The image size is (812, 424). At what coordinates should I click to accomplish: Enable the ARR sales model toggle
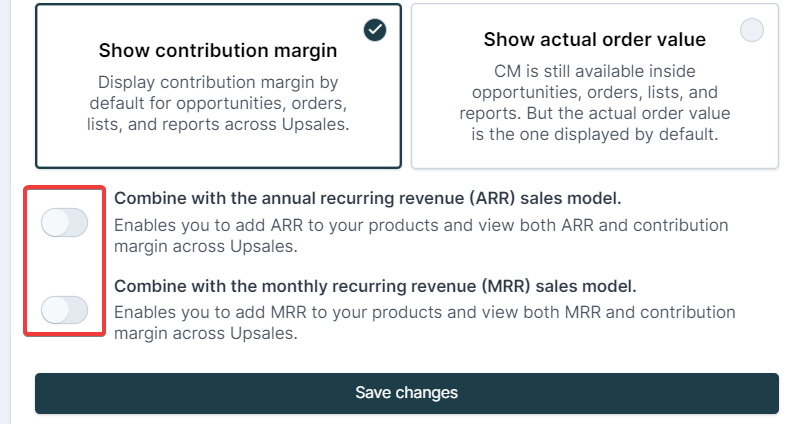(x=65, y=223)
